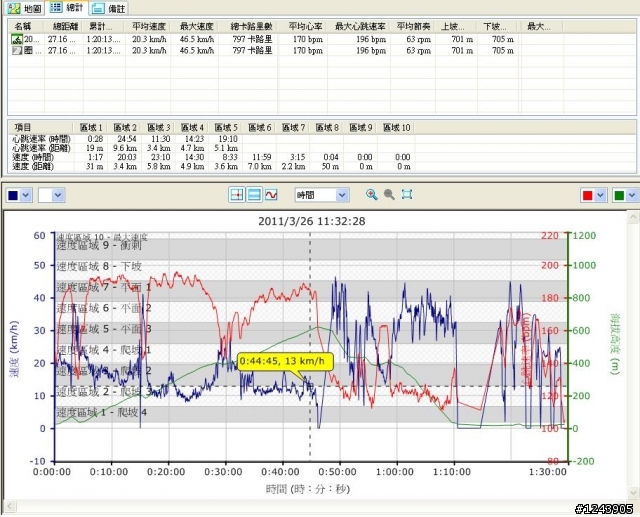Open the 時間 x-axis dropdown

coord(322,195)
